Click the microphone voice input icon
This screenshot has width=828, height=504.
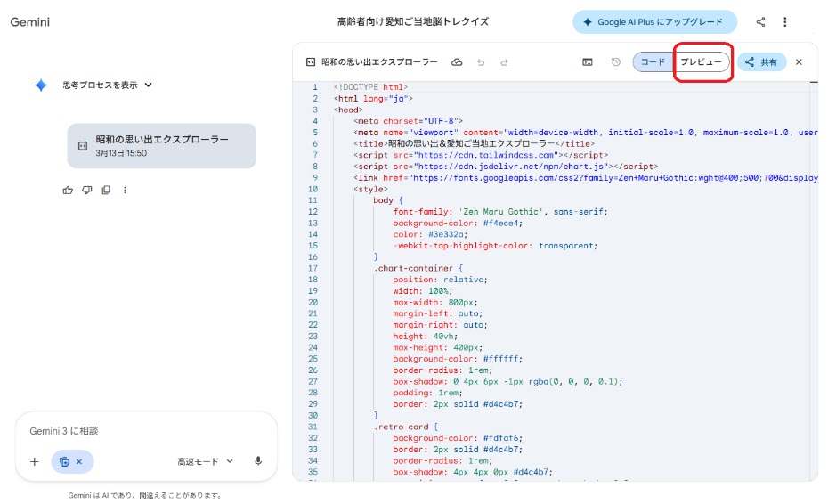pos(258,461)
